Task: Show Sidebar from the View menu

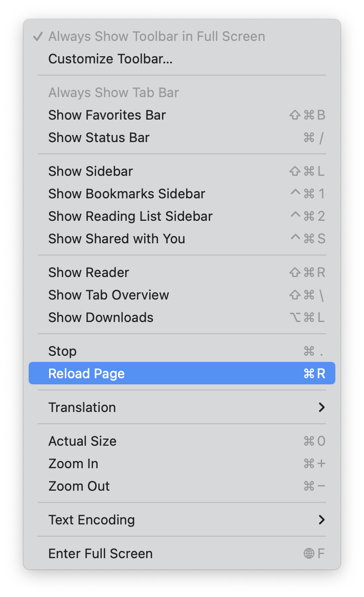Action: coord(90,172)
